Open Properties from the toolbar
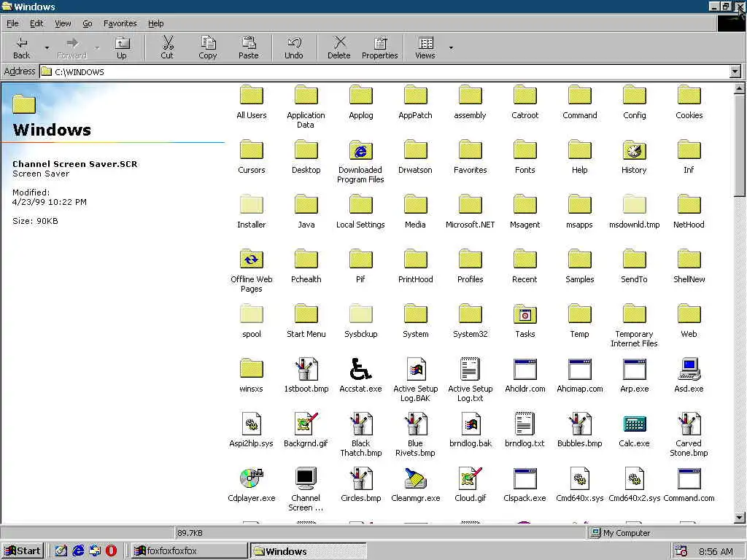Viewport: 747px width, 560px height. (379, 47)
